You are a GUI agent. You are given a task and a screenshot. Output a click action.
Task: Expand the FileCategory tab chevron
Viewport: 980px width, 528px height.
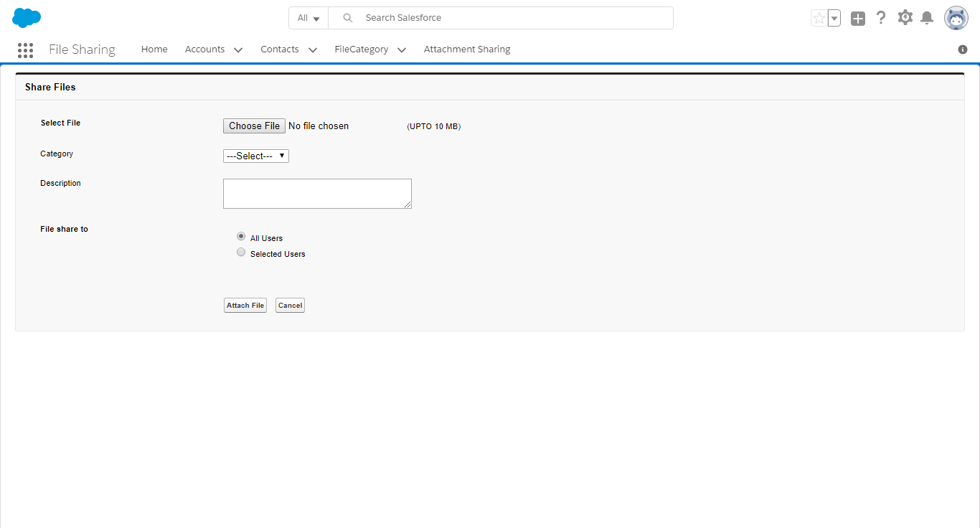point(402,50)
